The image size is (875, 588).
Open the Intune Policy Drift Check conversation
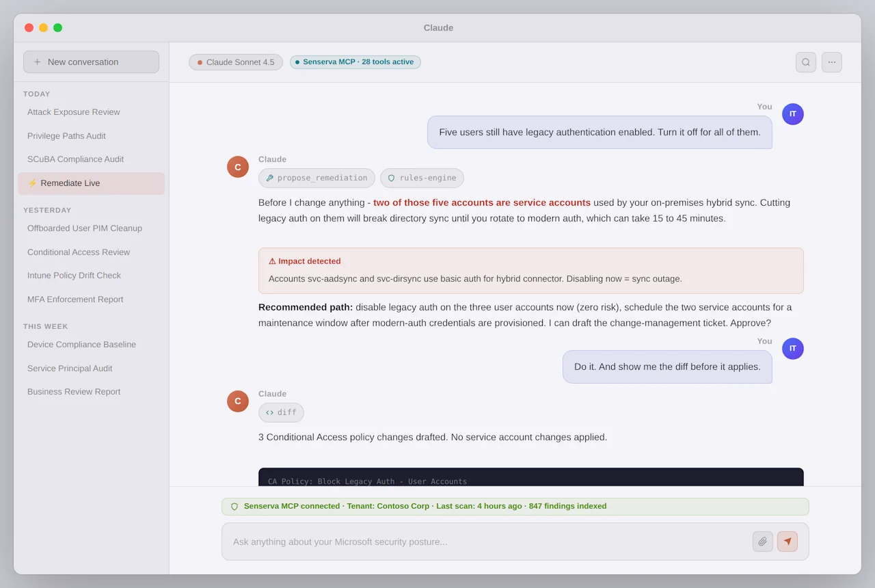[91, 276]
